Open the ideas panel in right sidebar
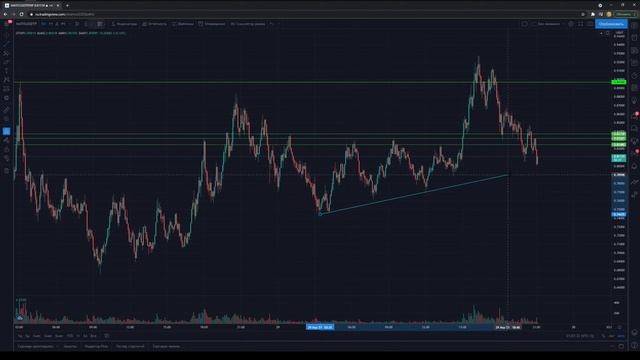The image size is (640, 360). tap(634, 101)
